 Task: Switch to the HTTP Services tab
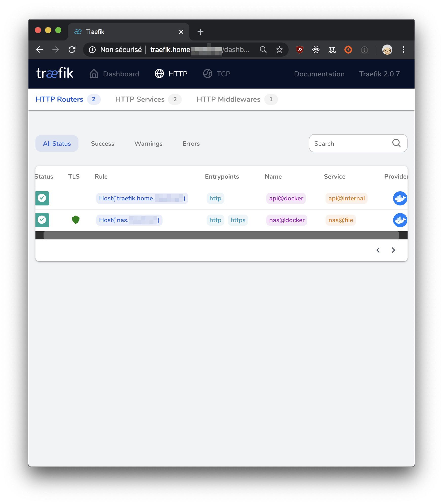coord(140,99)
